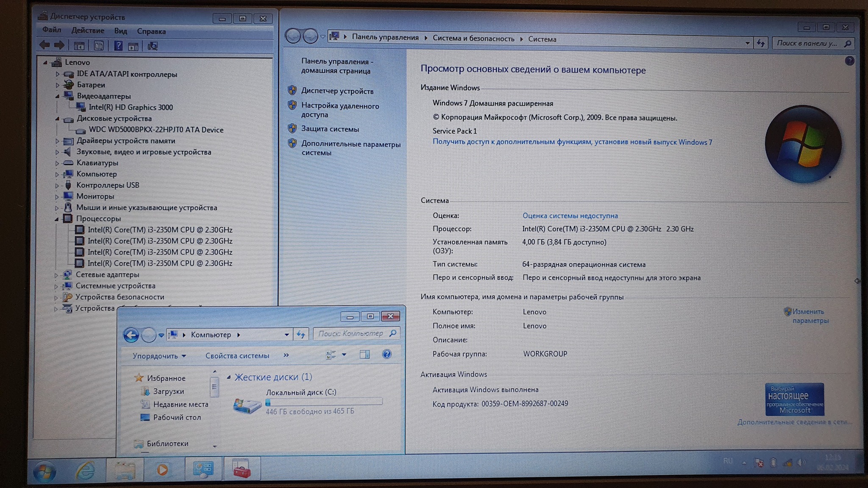Click the help question mark in Explorer window

point(387,354)
